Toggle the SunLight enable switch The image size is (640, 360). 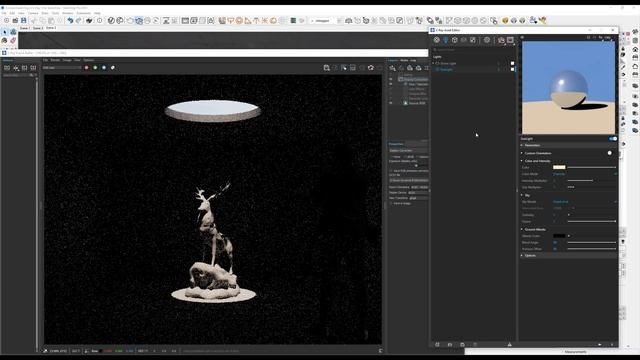coord(613,139)
